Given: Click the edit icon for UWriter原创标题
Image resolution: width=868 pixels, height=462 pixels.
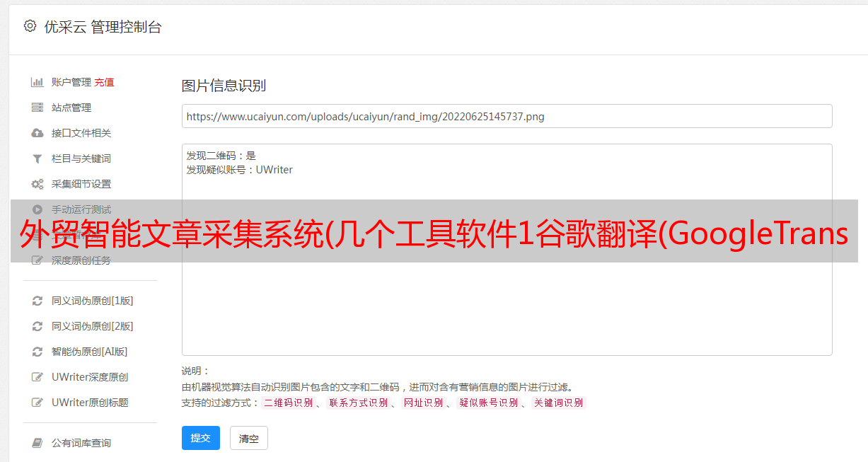Looking at the screenshot, I should tap(37, 403).
